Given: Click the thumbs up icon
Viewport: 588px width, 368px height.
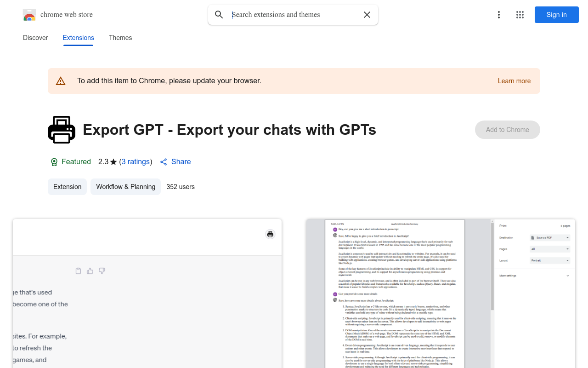Looking at the screenshot, I should click(90, 271).
